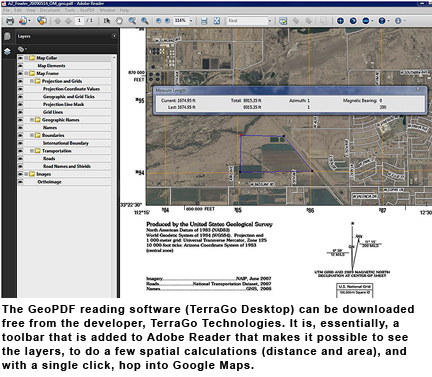432x377 pixels.
Task: Open the File menu
Action: point(6,10)
